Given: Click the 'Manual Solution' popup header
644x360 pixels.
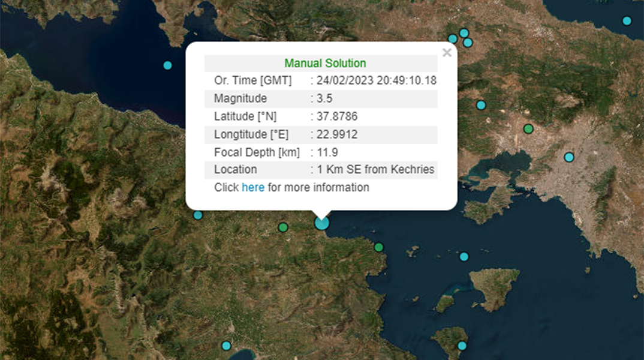Looking at the screenshot, I should pos(325,63).
